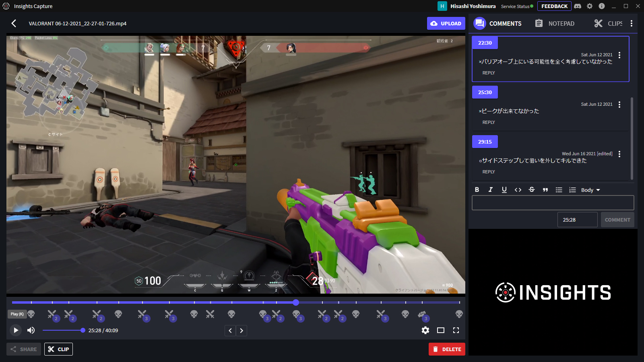Reply to the 29:15 comment
The image size is (644, 362).
(x=489, y=172)
